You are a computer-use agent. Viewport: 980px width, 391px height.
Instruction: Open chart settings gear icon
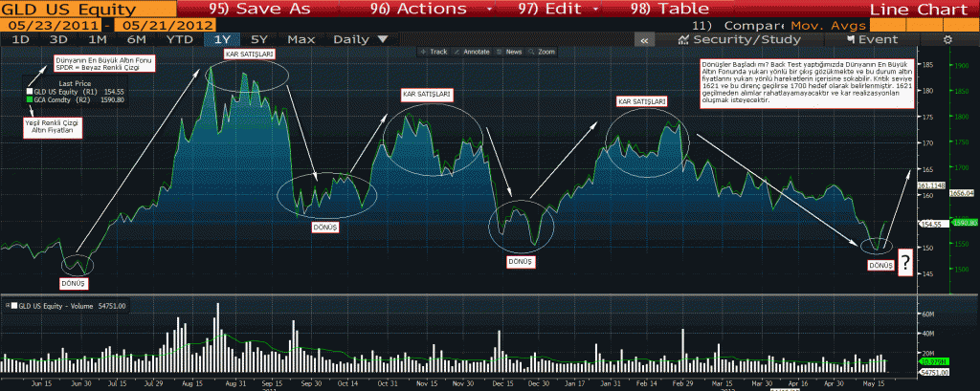pyautogui.click(x=947, y=40)
